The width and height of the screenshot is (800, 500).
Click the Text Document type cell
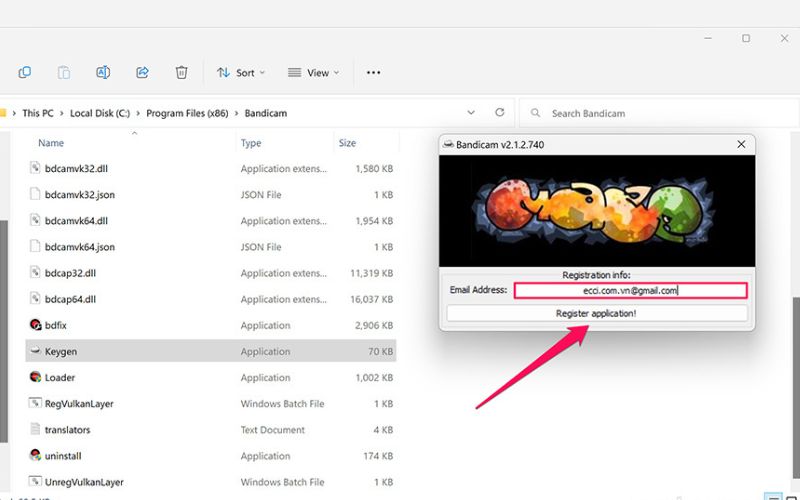tap(272, 430)
